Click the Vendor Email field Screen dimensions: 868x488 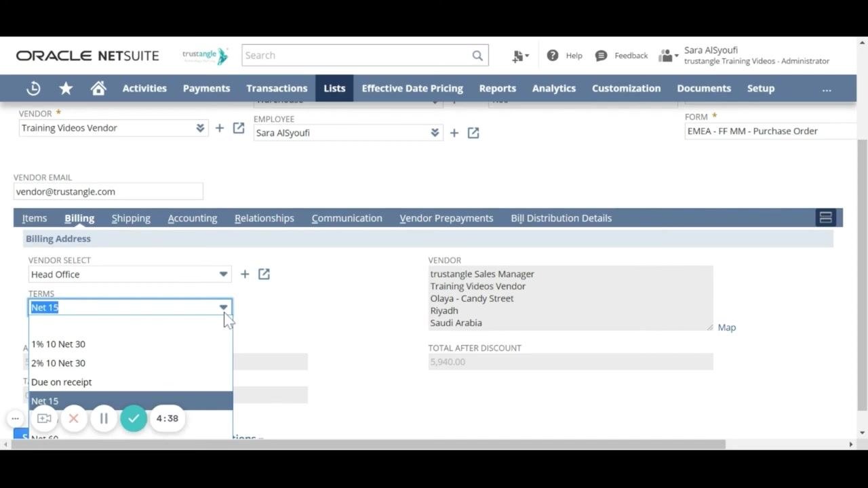108,191
